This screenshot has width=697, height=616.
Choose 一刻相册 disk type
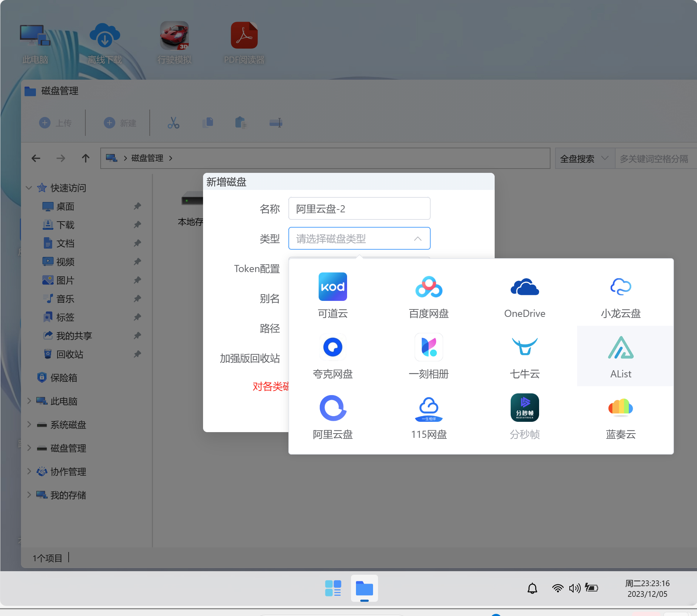(x=429, y=356)
